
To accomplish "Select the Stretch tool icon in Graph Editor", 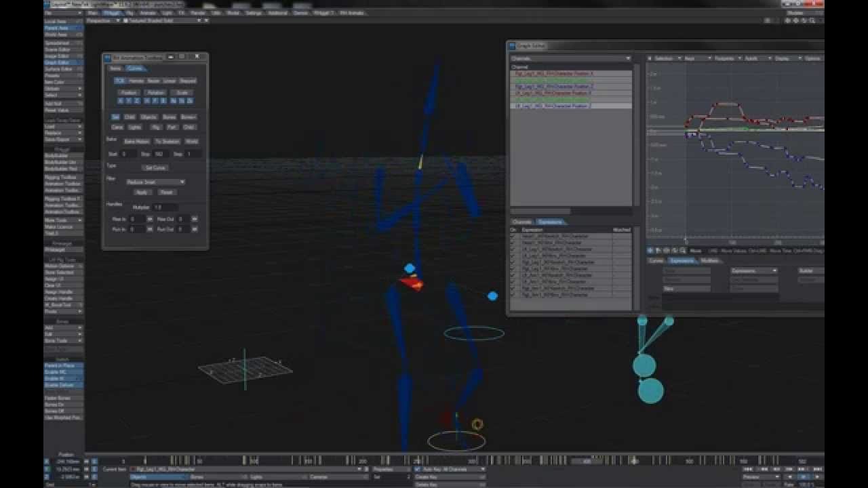I will [x=667, y=251].
